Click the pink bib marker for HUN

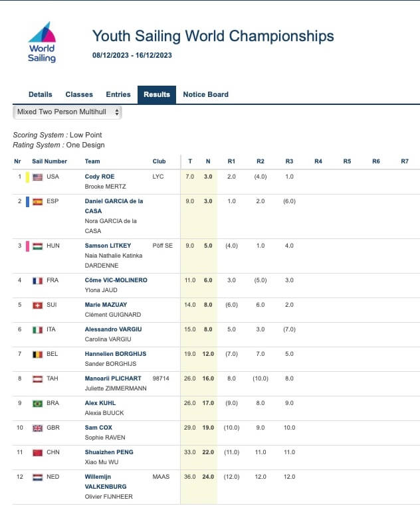(x=27, y=246)
